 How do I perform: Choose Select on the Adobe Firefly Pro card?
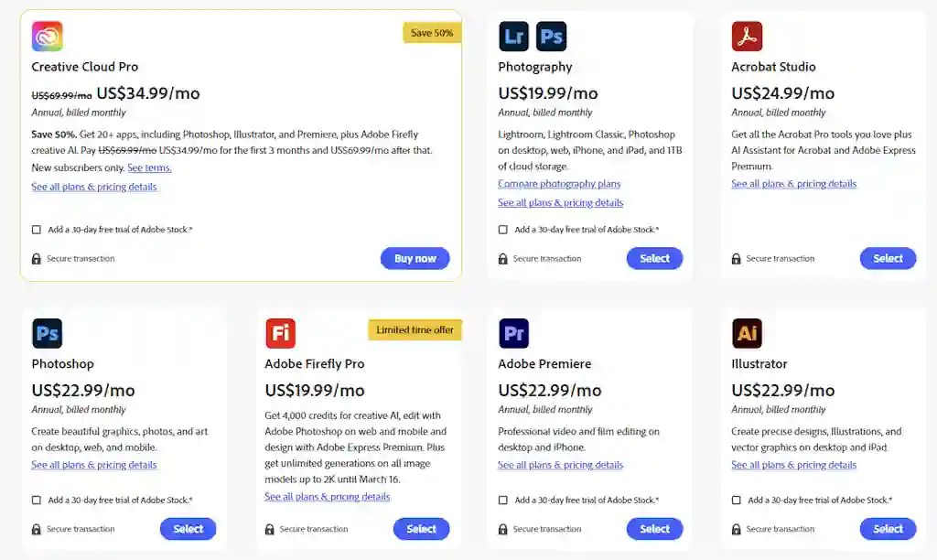coord(421,529)
